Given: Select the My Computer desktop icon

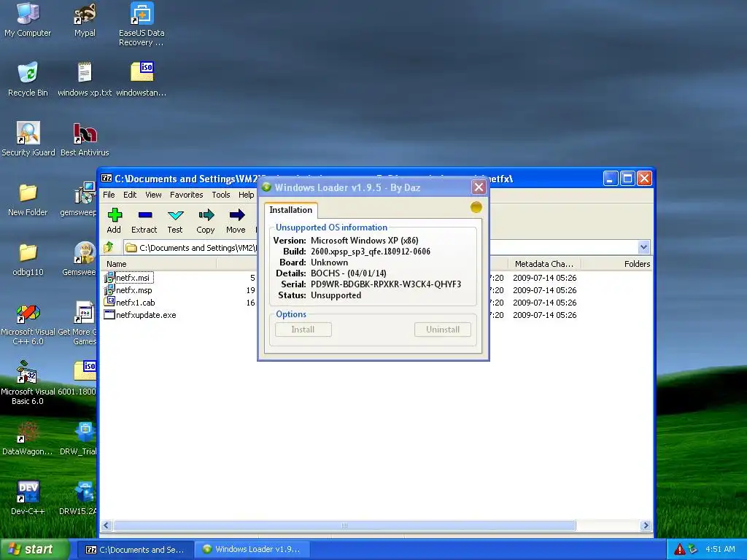Looking at the screenshot, I should coord(28,20).
